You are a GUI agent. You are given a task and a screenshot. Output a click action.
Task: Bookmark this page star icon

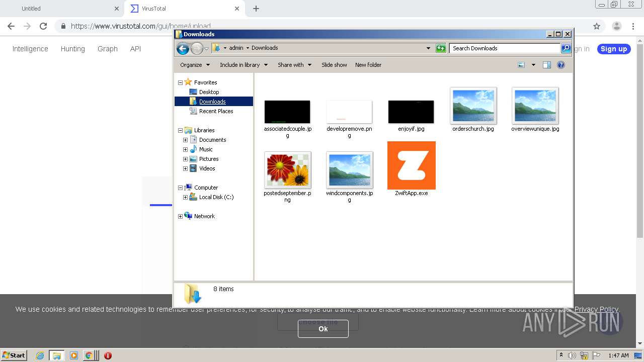pos(597,26)
